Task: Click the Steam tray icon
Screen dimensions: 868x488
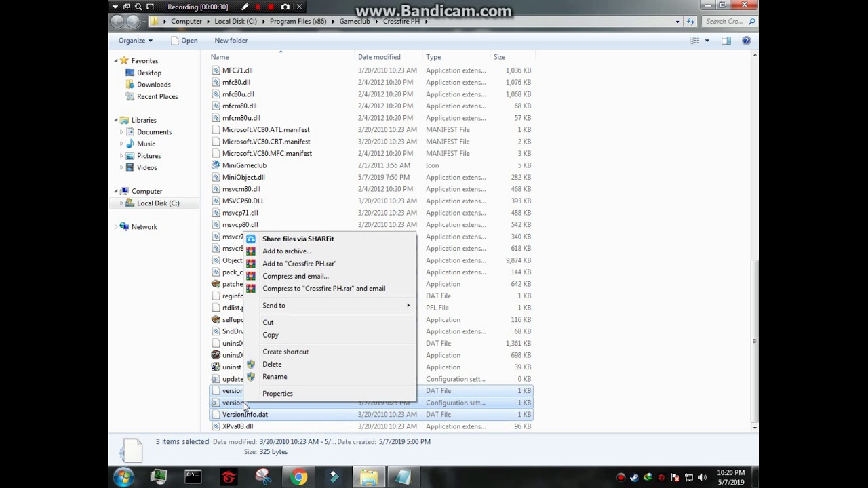Action: 634,477
